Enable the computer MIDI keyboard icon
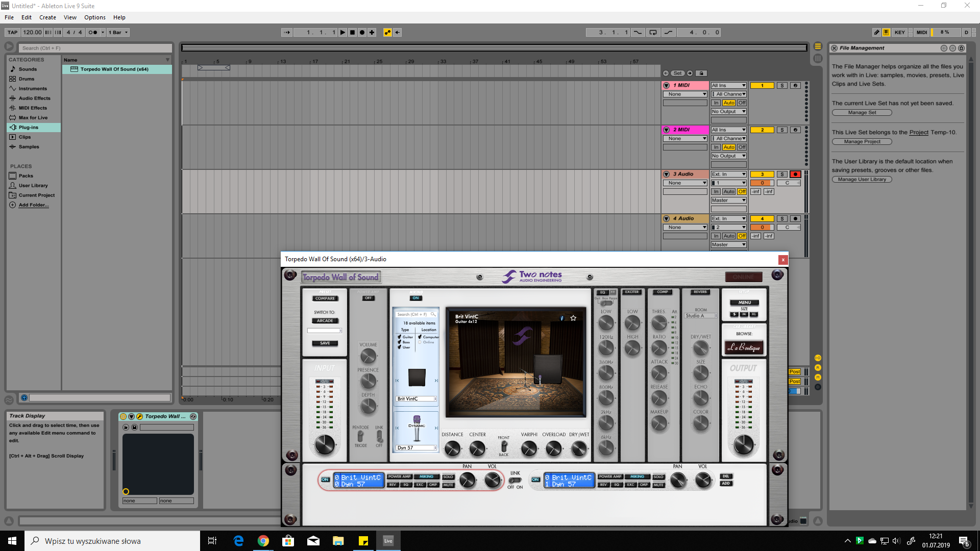Image resolution: width=980 pixels, height=551 pixels. point(886,32)
